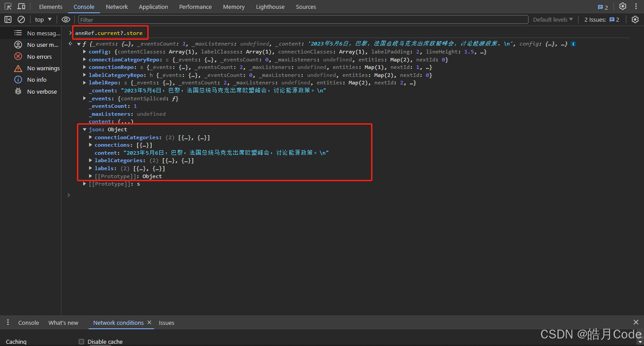Create a live expression with the eye icon
The width and height of the screenshot is (644, 346).
click(x=66, y=19)
